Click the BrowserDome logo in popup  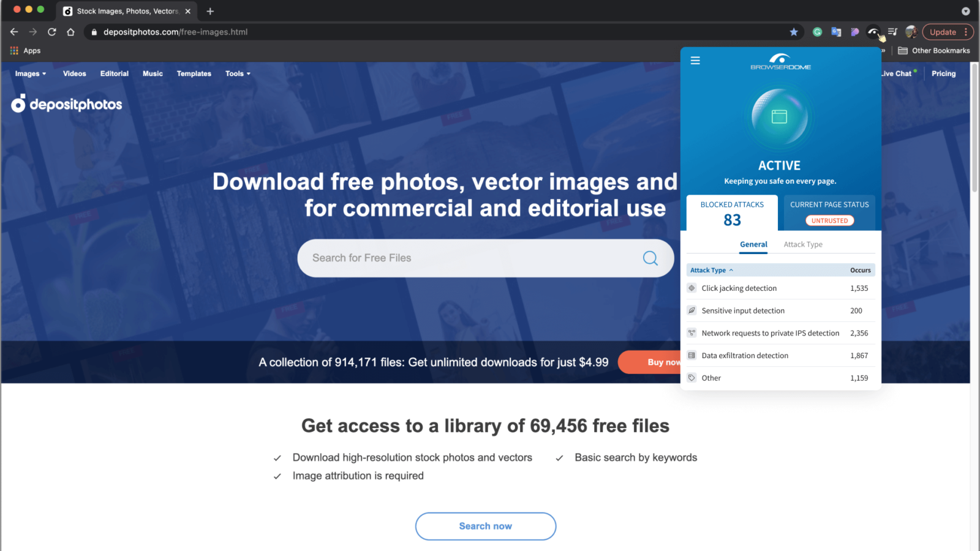tap(780, 62)
